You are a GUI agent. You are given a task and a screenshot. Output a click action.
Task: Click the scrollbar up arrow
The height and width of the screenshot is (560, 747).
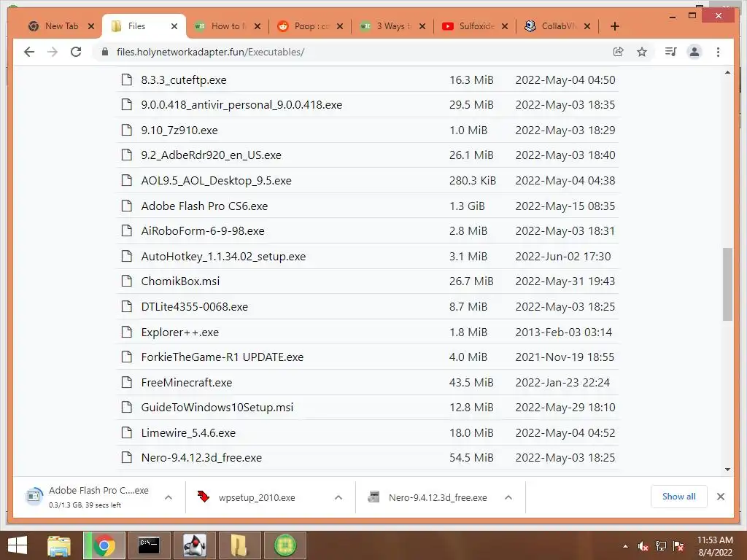tap(727, 72)
